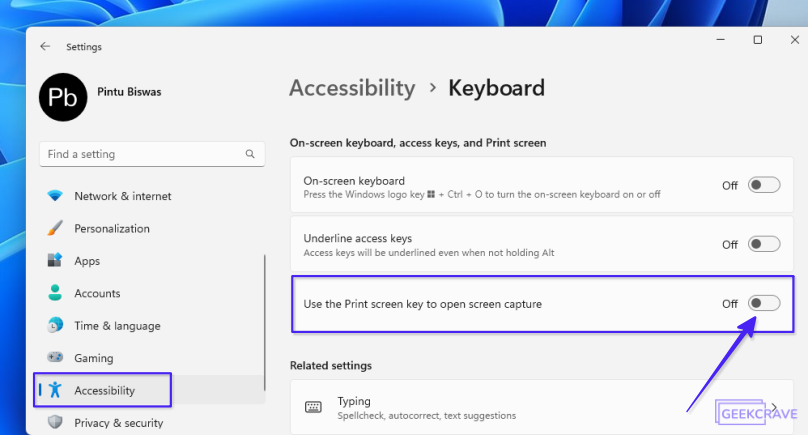Click the Apps icon in sidebar
This screenshot has width=808, height=435.
tap(55, 260)
